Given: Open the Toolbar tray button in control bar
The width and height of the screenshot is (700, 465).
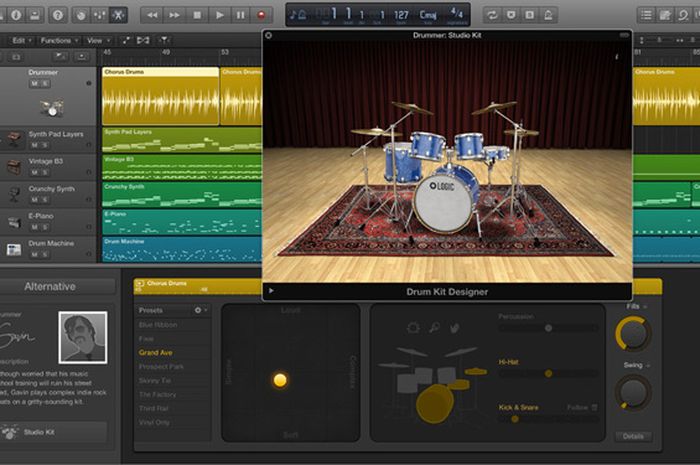Looking at the screenshot, I should click(35, 15).
